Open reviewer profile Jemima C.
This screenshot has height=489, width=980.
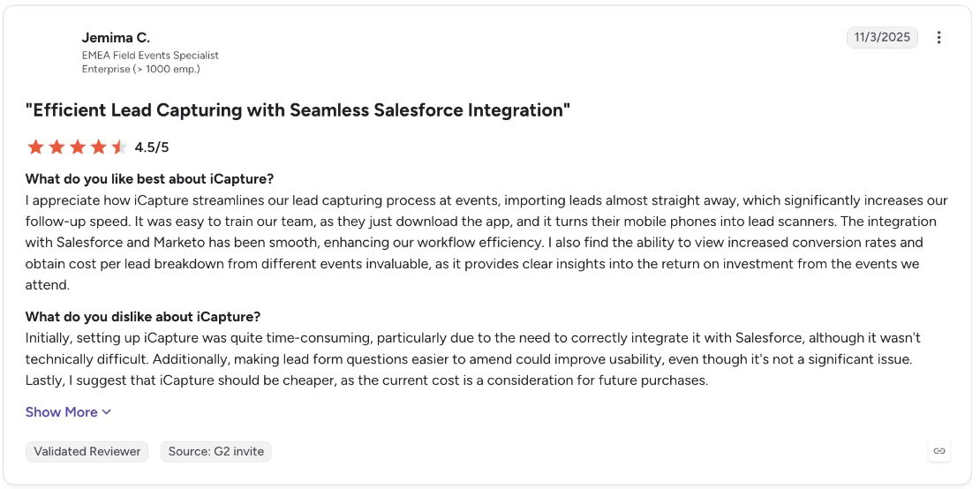pyautogui.click(x=117, y=37)
